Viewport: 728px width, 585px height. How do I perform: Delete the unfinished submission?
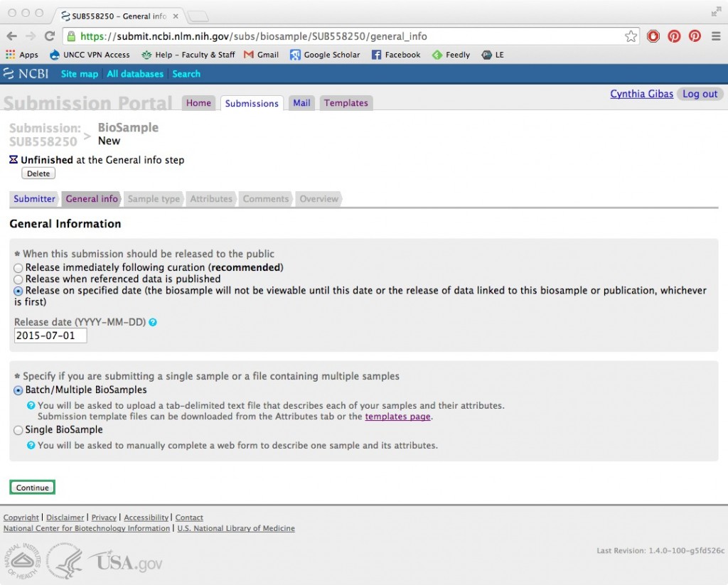tap(38, 173)
